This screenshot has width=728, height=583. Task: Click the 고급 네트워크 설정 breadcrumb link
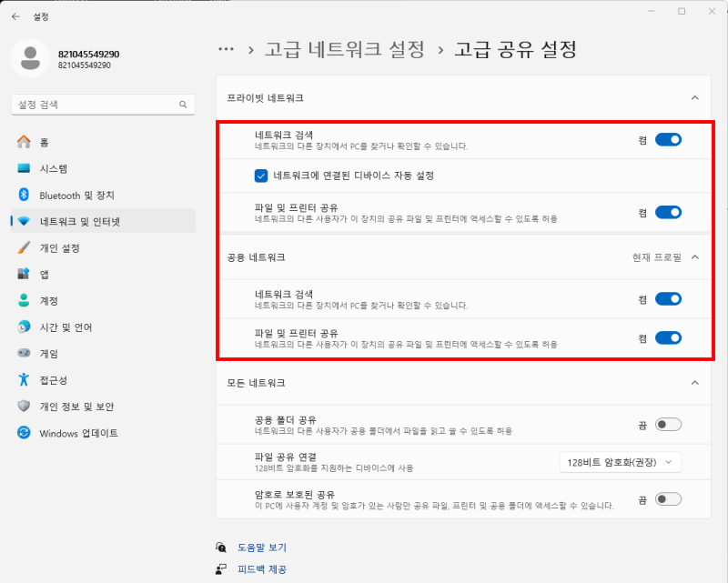345,49
